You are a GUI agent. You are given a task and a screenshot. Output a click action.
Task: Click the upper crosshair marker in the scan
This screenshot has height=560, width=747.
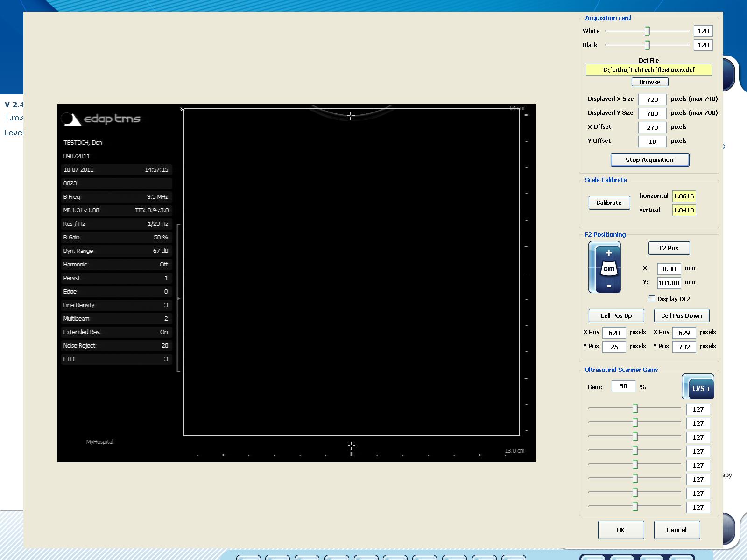351,116
